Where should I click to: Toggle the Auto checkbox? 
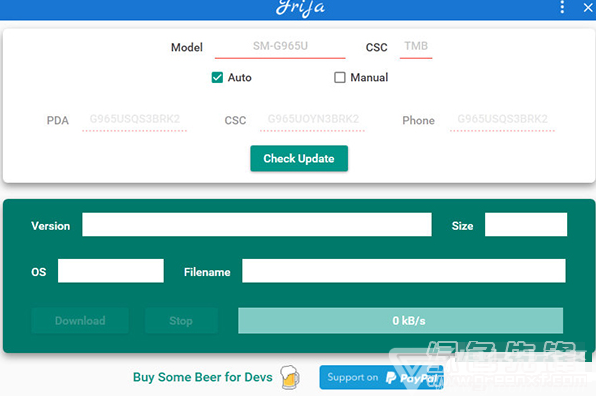click(217, 78)
